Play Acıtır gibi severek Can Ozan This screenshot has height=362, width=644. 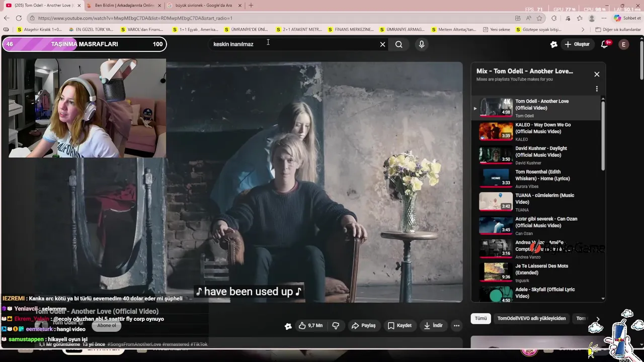pyautogui.click(x=535, y=226)
